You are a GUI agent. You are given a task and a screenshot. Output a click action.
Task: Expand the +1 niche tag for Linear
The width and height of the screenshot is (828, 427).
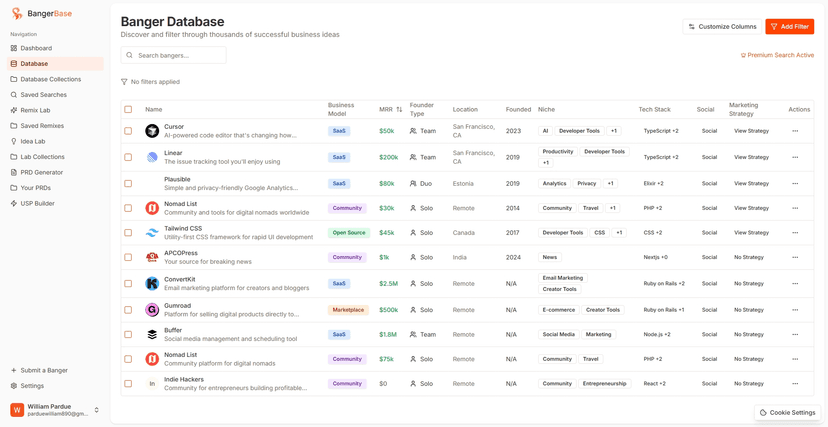[545, 163]
